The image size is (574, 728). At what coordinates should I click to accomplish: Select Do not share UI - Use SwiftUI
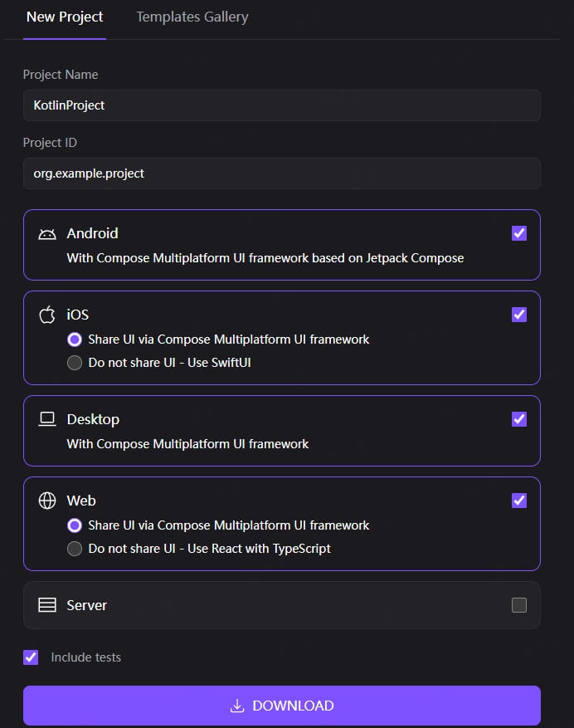[75, 363]
